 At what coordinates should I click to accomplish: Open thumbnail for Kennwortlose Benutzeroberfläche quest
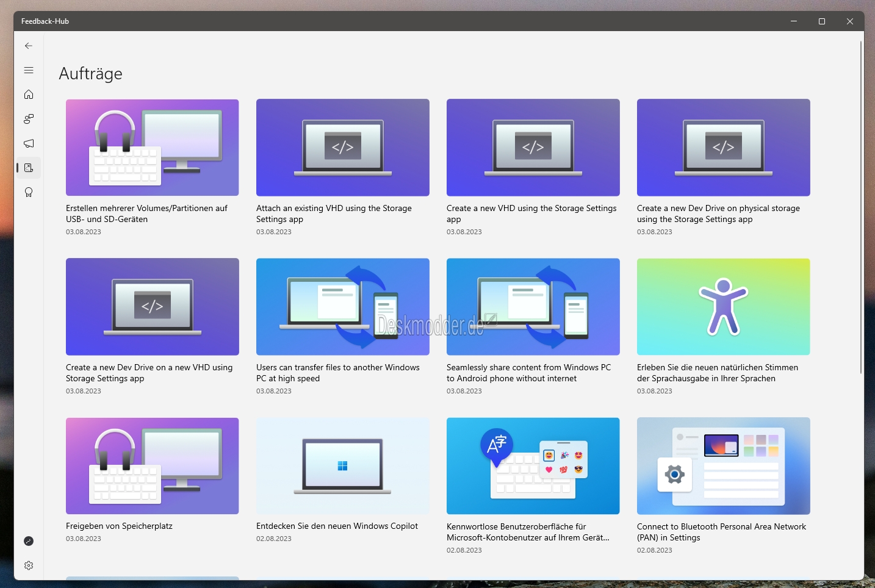click(x=533, y=466)
